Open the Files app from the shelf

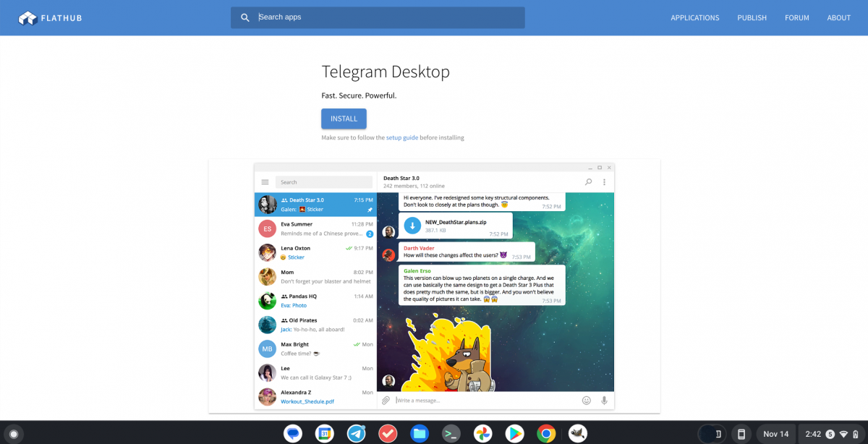(x=419, y=433)
